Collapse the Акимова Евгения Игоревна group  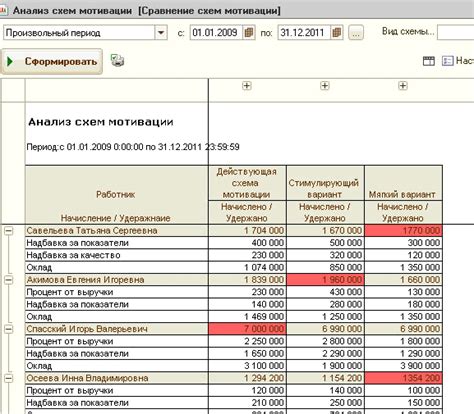pyautogui.click(x=9, y=280)
